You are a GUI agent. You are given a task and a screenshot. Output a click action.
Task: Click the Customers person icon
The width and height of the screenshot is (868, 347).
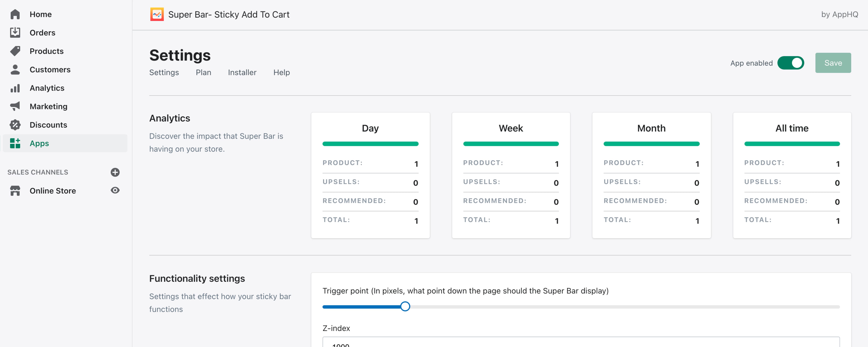(15, 69)
